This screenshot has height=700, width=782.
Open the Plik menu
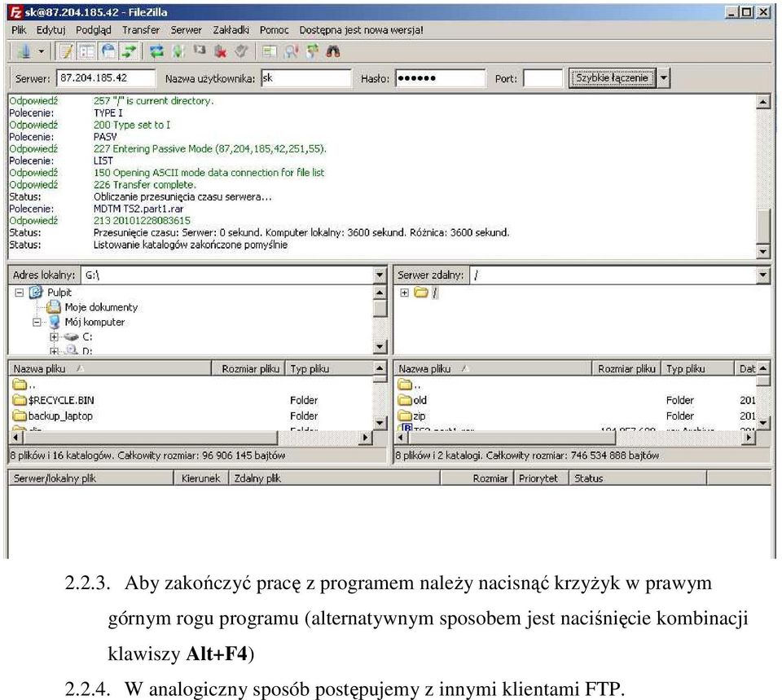point(19,30)
